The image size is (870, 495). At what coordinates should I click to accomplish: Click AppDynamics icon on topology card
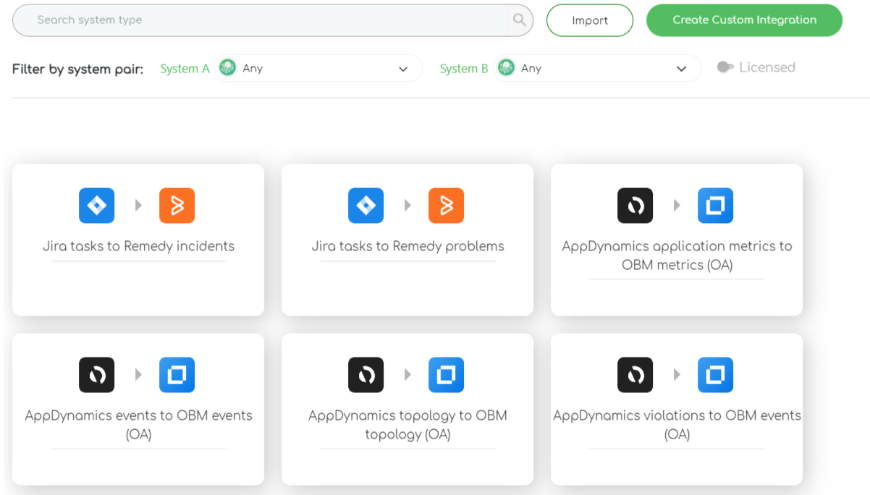click(366, 375)
